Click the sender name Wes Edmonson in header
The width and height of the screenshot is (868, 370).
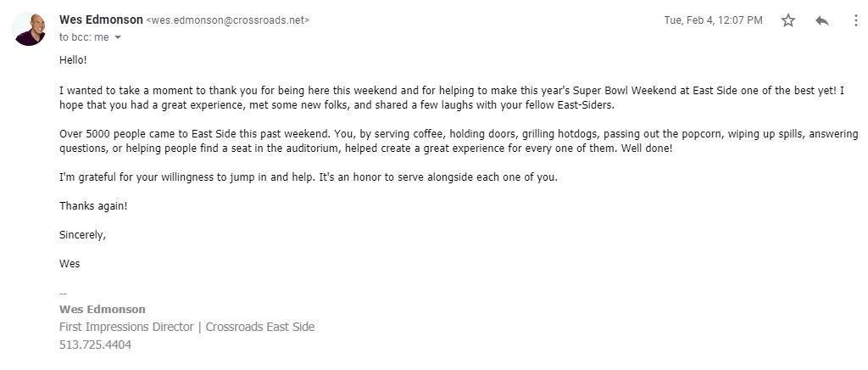100,20
